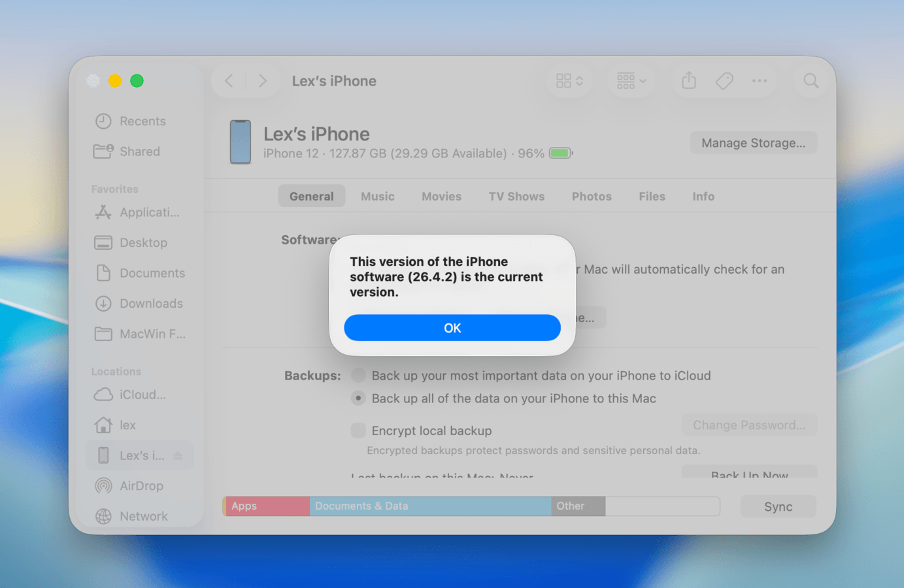
Task: Click the green full screen button
Action: tap(137, 81)
